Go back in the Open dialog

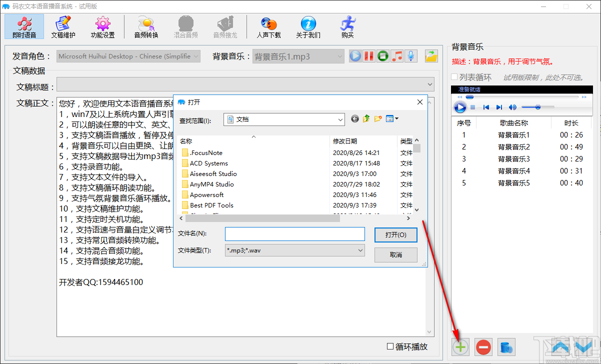(x=355, y=119)
